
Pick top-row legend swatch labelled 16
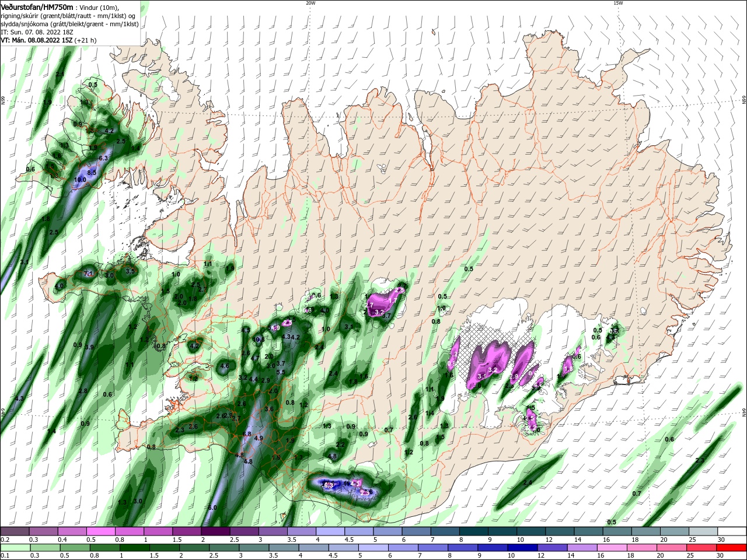point(616,531)
